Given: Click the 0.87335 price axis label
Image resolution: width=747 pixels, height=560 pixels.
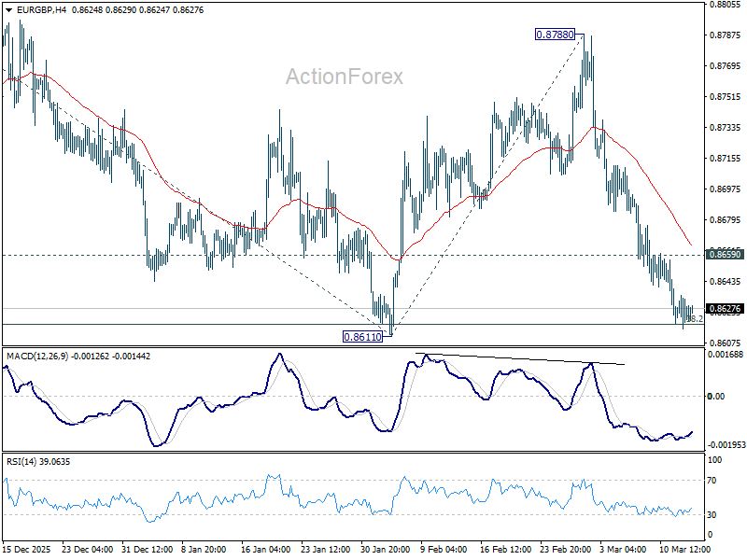Looking at the screenshot, I should (726, 128).
